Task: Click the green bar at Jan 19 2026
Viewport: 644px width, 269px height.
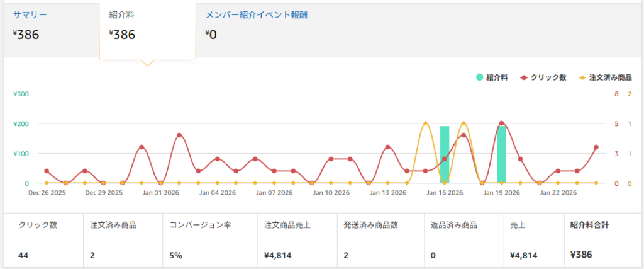Action: (x=501, y=154)
